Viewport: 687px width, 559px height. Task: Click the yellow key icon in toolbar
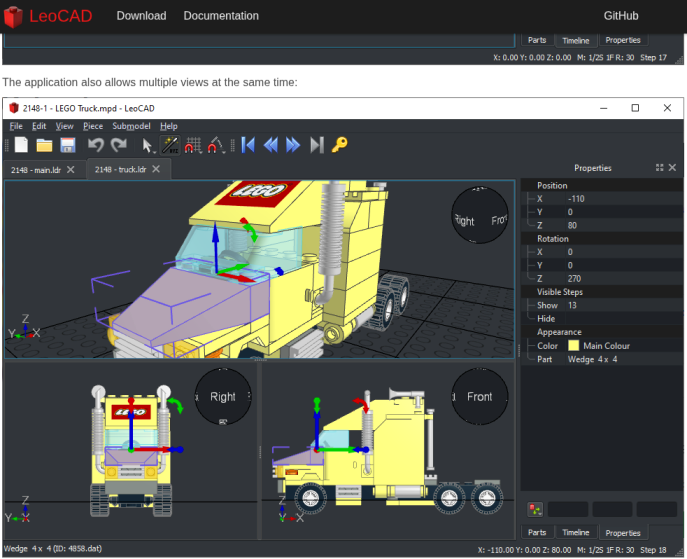click(340, 145)
